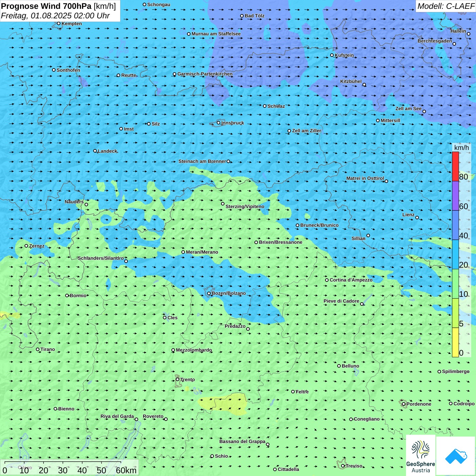Click the Belluno location dot
This screenshot has height=476, width=476.
(x=339, y=366)
